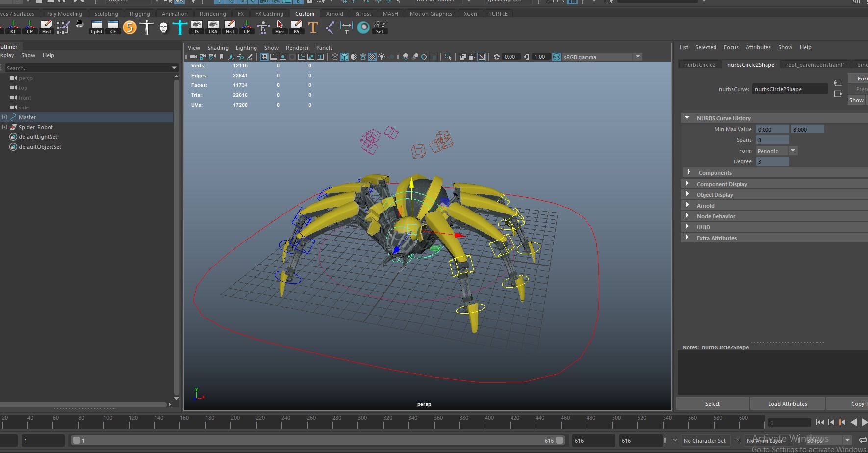This screenshot has width=868, height=453.
Task: Open the CE shelf window icon
Action: [x=113, y=27]
